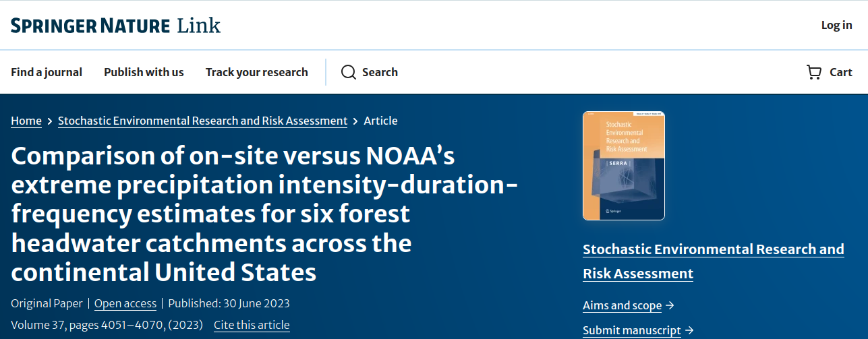Open Publish with us menu
868x339 pixels.
[144, 72]
